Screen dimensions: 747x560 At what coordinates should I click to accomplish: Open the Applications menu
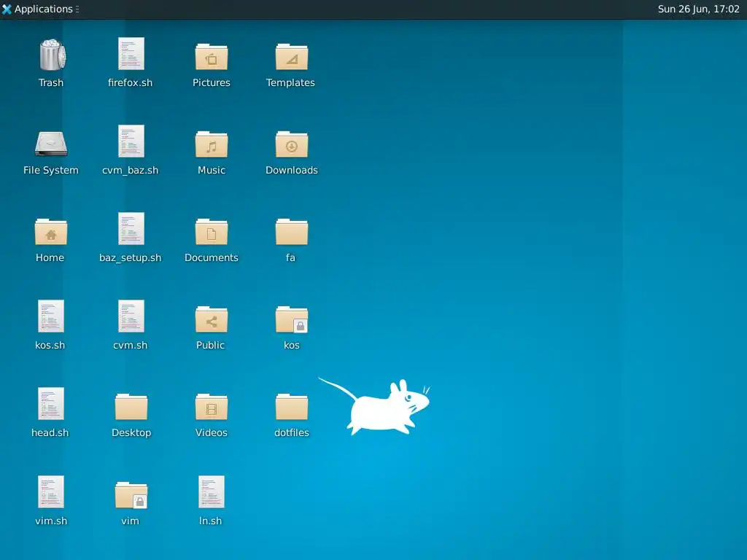(x=41, y=9)
